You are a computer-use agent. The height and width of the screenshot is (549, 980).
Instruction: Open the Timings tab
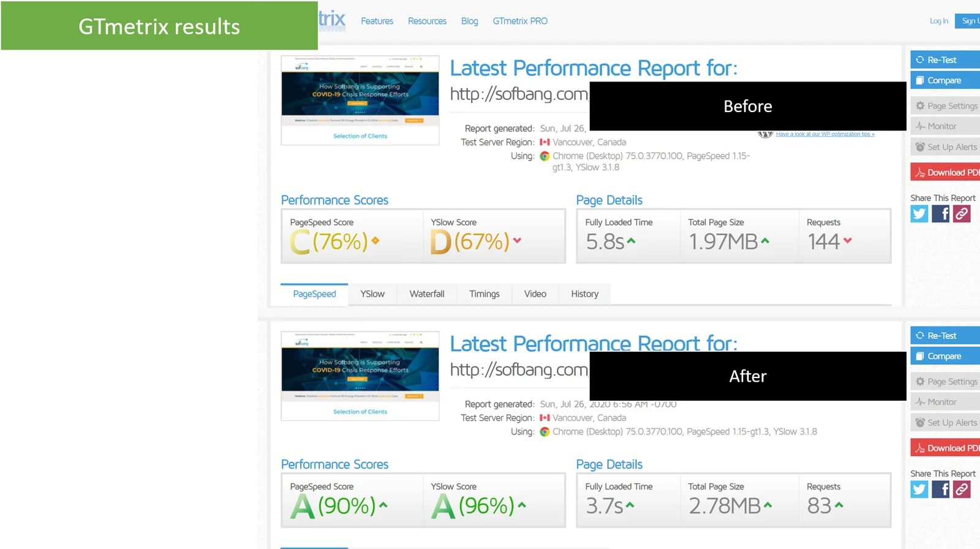(484, 294)
